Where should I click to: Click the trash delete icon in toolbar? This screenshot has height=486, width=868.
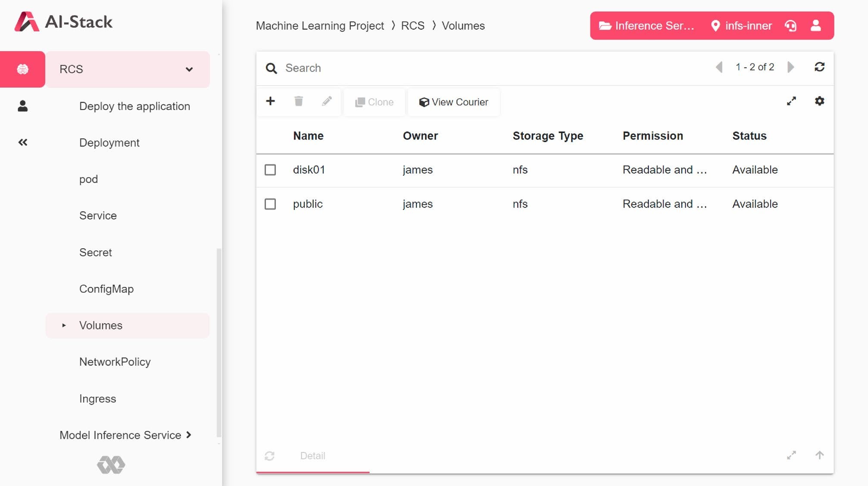click(x=298, y=101)
